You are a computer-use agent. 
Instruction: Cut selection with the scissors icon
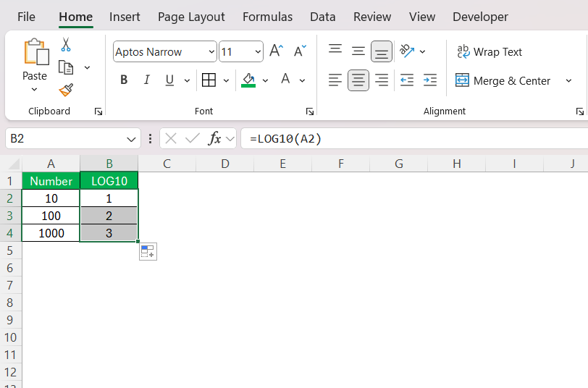pyautogui.click(x=66, y=45)
